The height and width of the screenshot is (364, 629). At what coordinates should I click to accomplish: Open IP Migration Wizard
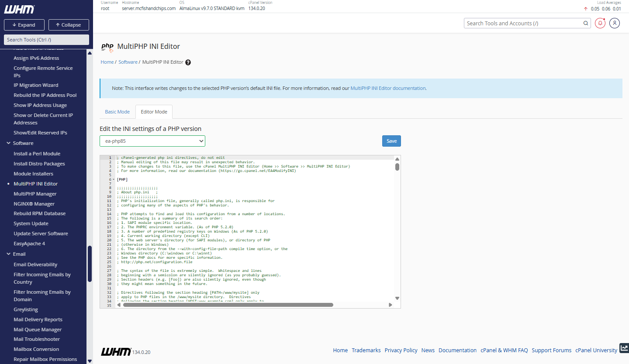[x=36, y=85]
